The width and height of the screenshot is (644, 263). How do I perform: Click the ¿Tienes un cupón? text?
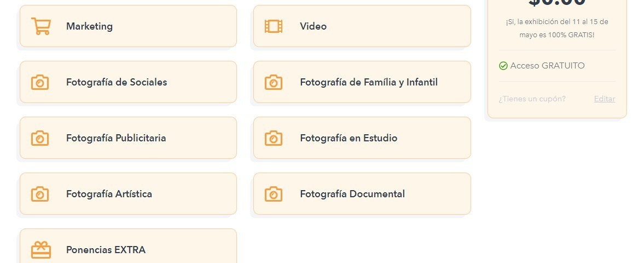pyautogui.click(x=532, y=99)
